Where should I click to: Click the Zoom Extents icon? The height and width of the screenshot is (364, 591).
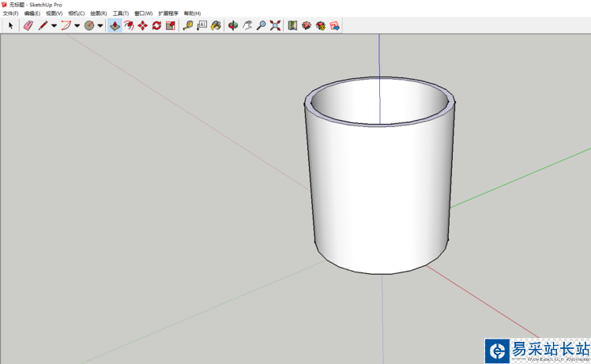pyautogui.click(x=275, y=25)
